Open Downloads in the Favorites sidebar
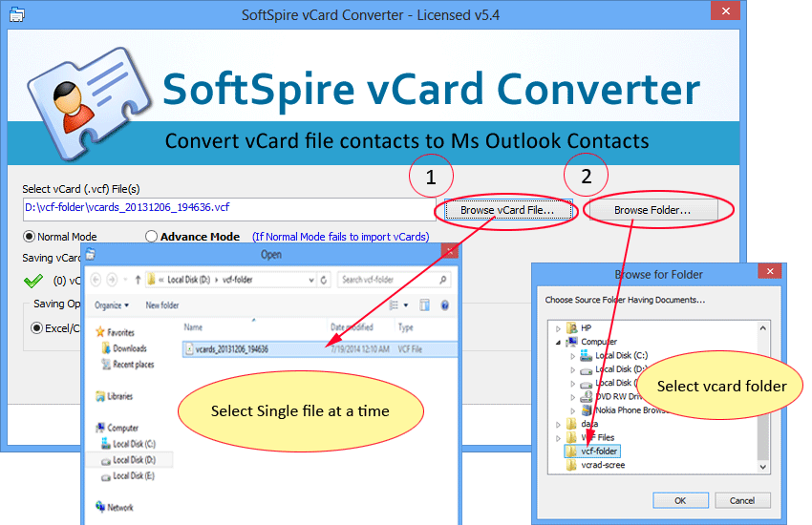Image resolution: width=812 pixels, height=525 pixels. click(x=129, y=348)
